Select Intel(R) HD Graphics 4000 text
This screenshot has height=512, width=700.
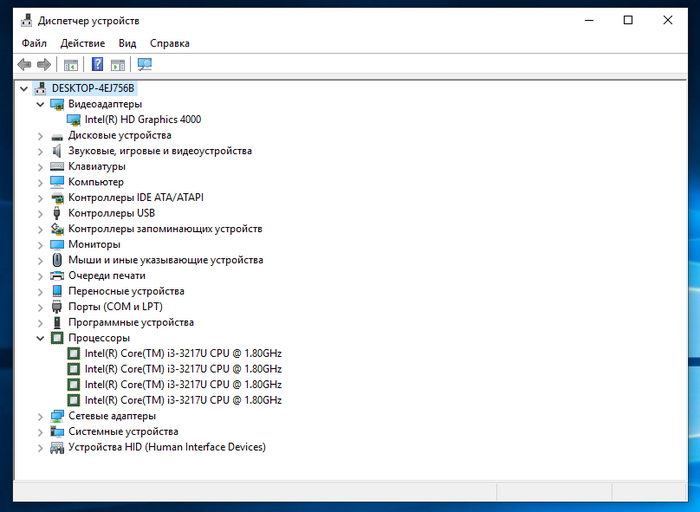(x=143, y=120)
